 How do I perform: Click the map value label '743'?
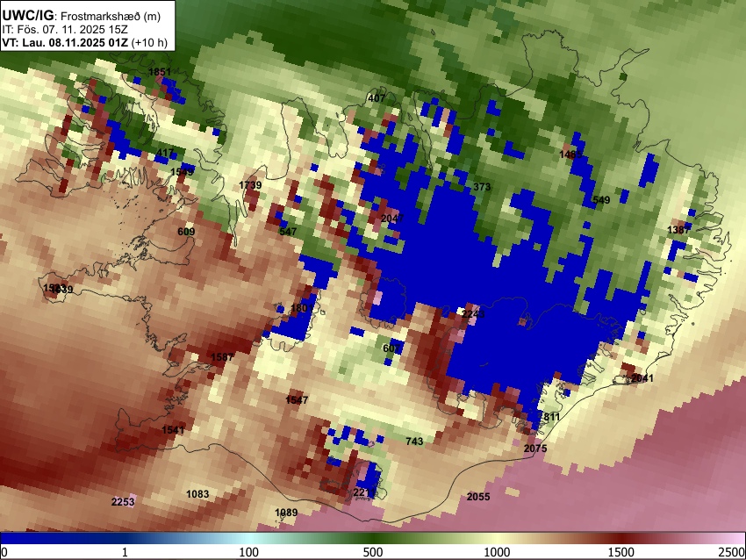click(x=414, y=441)
